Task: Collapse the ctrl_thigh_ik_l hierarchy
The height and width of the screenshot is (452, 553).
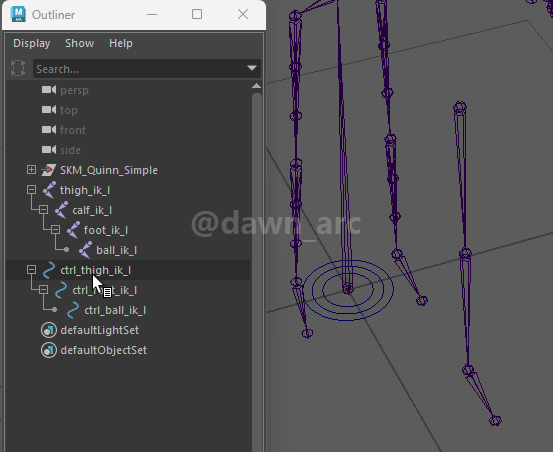Action: [x=31, y=270]
